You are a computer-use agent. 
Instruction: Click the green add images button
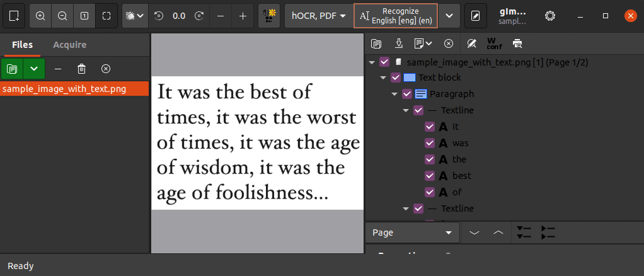(x=13, y=69)
